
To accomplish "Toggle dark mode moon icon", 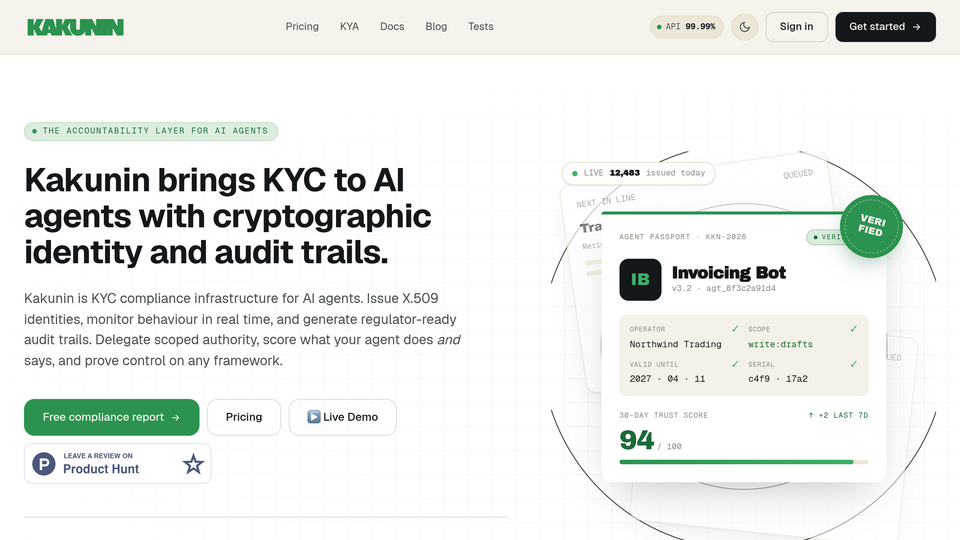I will point(744,27).
